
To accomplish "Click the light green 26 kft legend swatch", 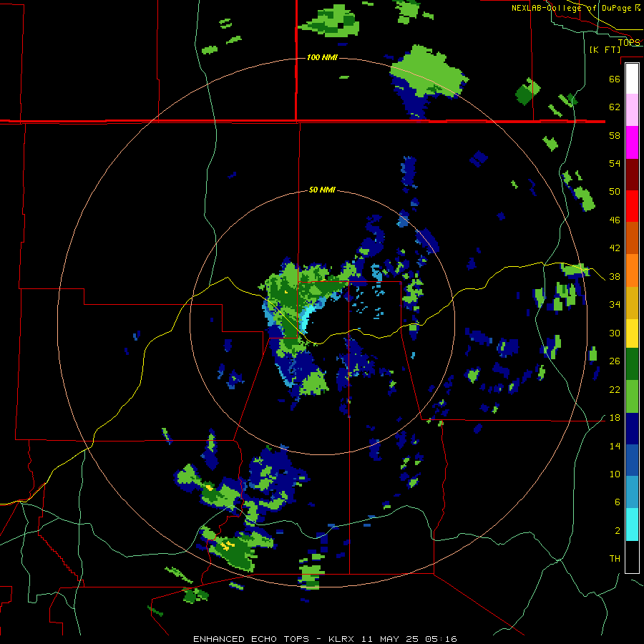I will pos(632,396).
